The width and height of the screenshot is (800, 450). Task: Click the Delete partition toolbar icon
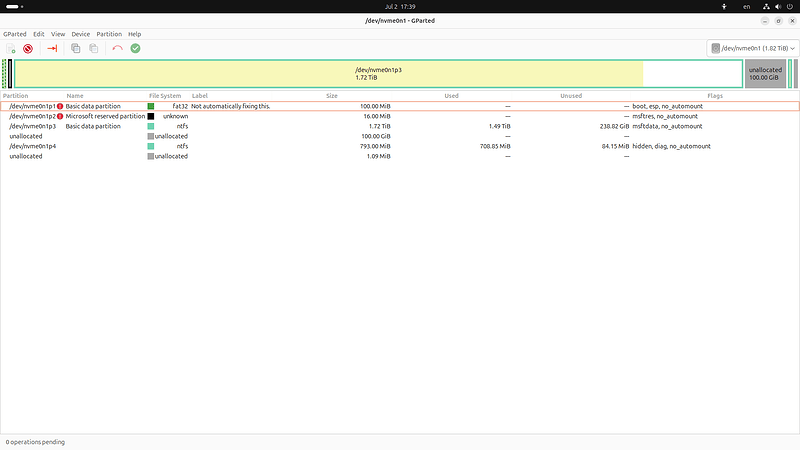tap(28, 48)
